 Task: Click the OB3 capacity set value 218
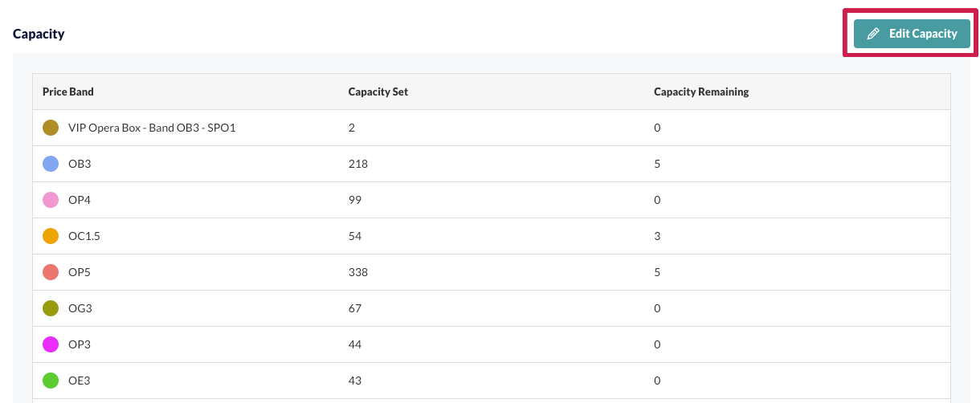[x=358, y=164]
